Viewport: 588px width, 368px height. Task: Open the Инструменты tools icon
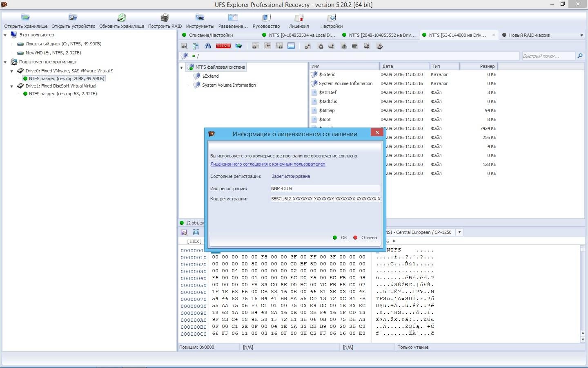[x=200, y=18]
